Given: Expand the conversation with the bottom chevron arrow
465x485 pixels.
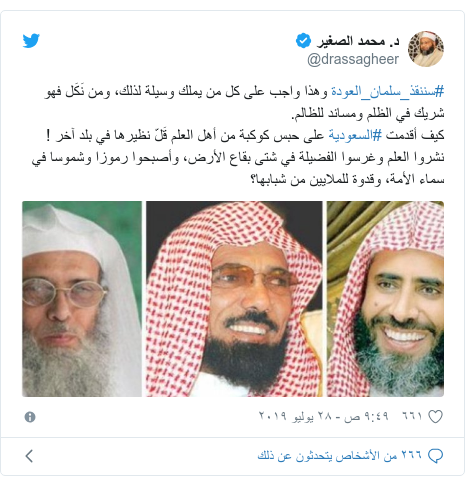Looking at the screenshot, I should 29,456.
